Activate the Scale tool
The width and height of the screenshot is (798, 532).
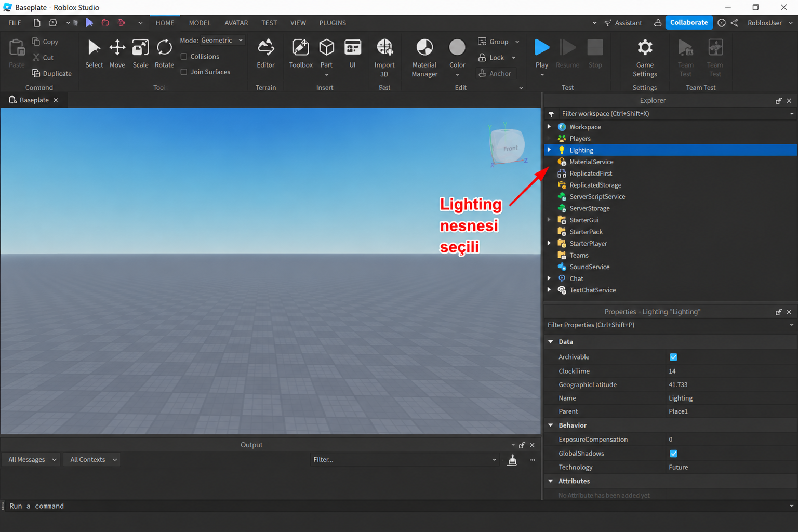click(140, 54)
